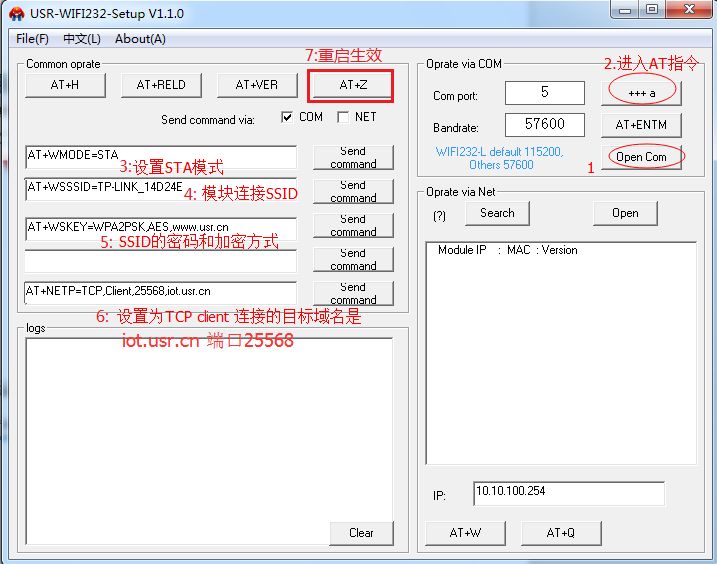Viewport: 717px width, 564px height.
Task: Click the Com port input field
Action: tap(545, 93)
